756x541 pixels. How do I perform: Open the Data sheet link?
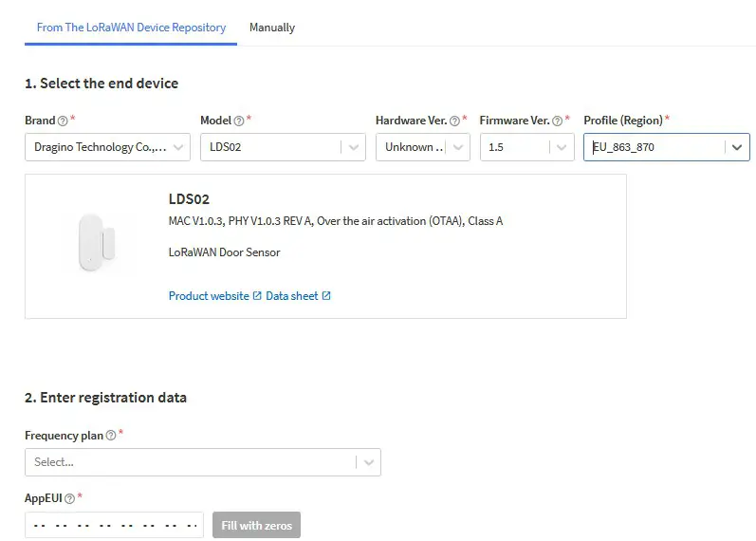point(292,296)
